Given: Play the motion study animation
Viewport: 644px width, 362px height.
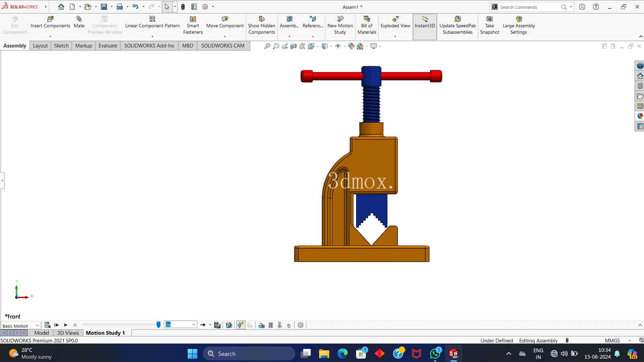Looking at the screenshot, I should (x=66, y=325).
